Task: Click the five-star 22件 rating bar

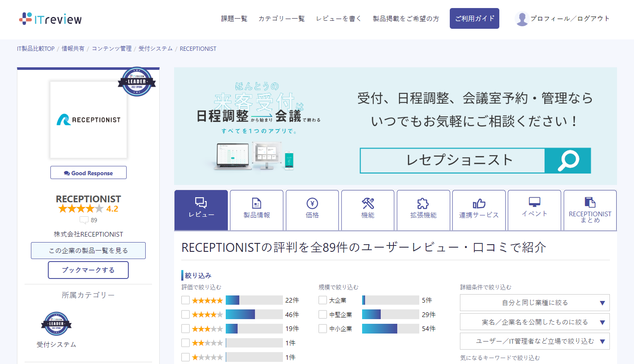Action: (254, 300)
